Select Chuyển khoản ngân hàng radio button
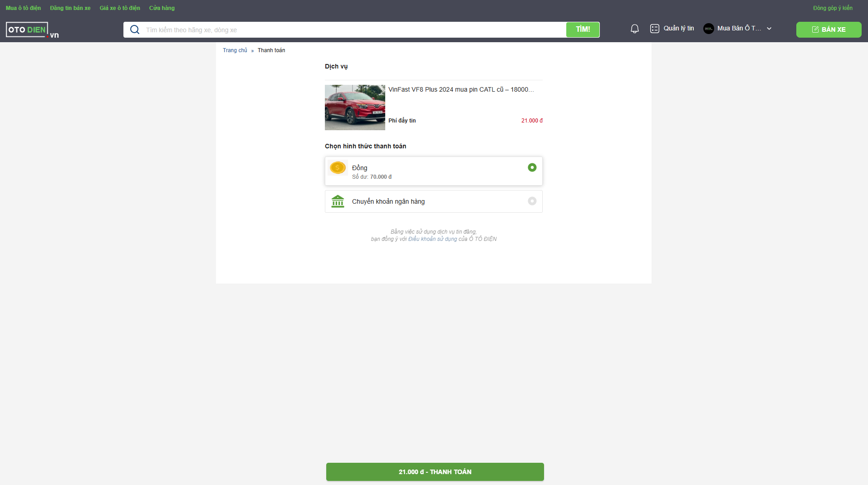This screenshot has height=485, width=868. (x=532, y=201)
